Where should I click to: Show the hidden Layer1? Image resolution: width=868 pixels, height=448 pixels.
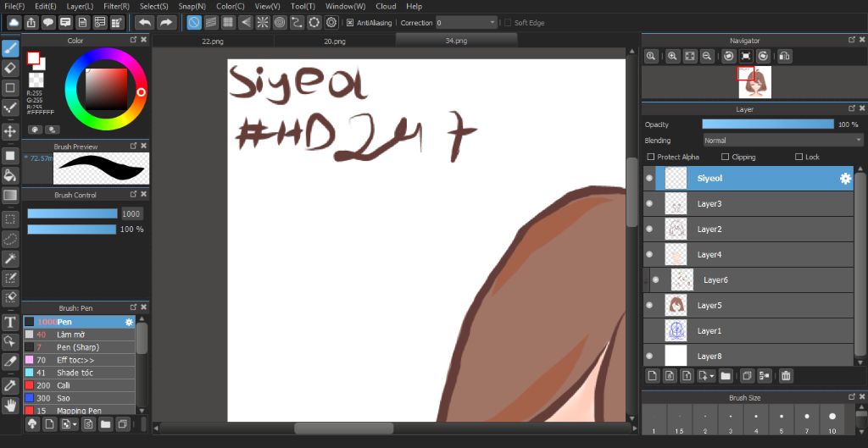(x=649, y=331)
